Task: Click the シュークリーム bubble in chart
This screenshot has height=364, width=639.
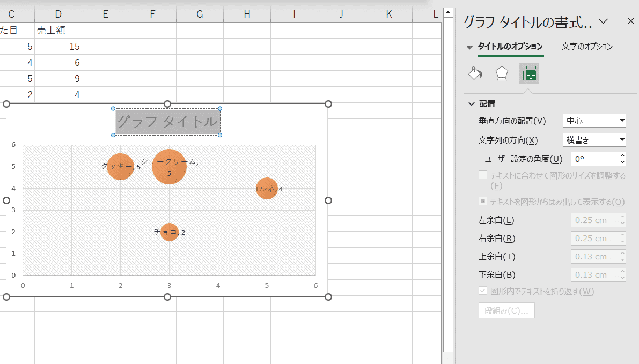Action: click(x=169, y=167)
